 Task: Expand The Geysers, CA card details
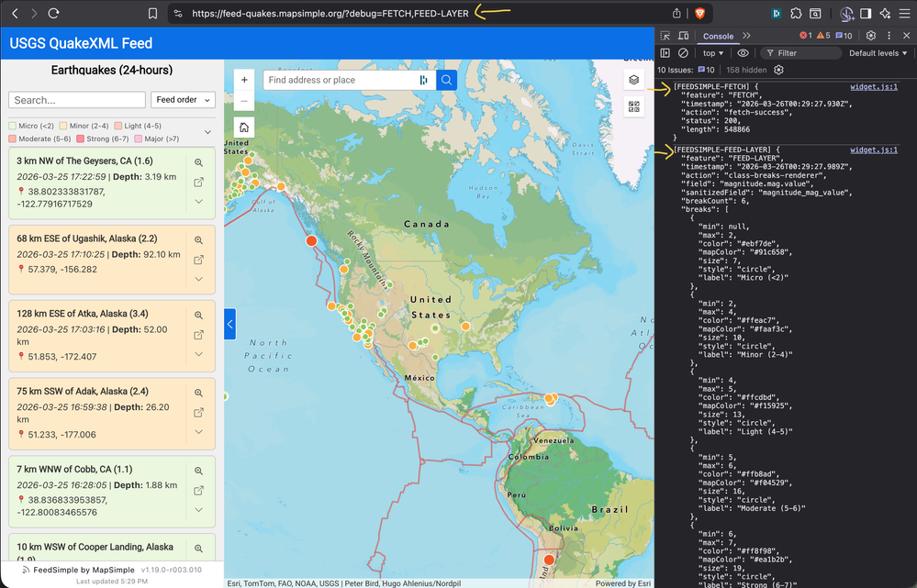199,201
